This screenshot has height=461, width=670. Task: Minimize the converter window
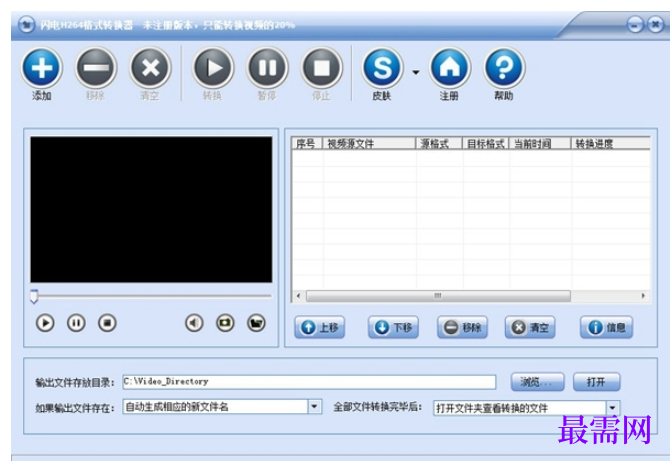(x=635, y=24)
